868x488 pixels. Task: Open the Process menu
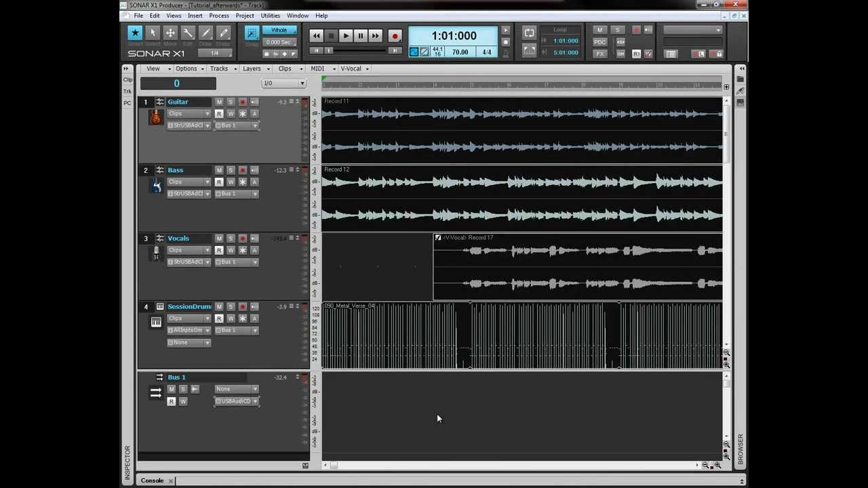pos(218,16)
